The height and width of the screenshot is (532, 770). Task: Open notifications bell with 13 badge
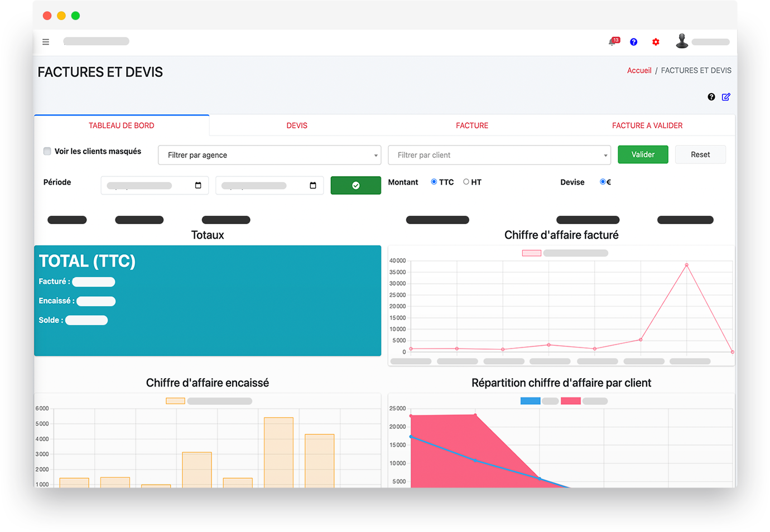[x=614, y=41]
